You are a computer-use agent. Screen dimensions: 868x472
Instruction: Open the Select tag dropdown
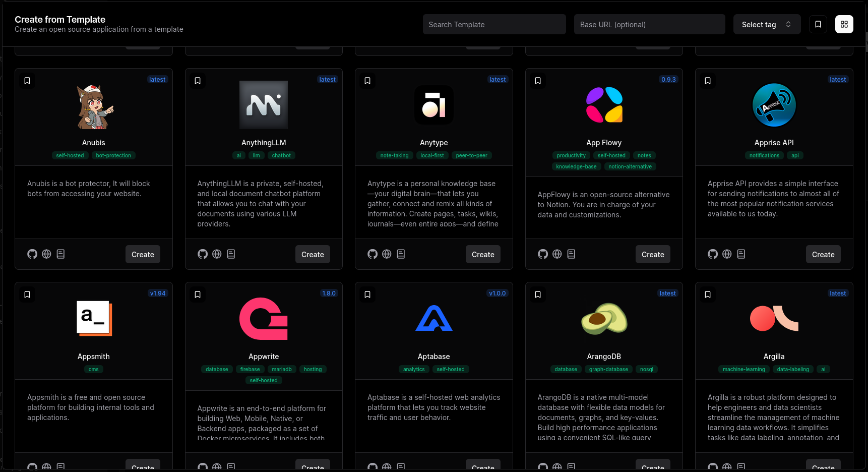click(x=767, y=24)
